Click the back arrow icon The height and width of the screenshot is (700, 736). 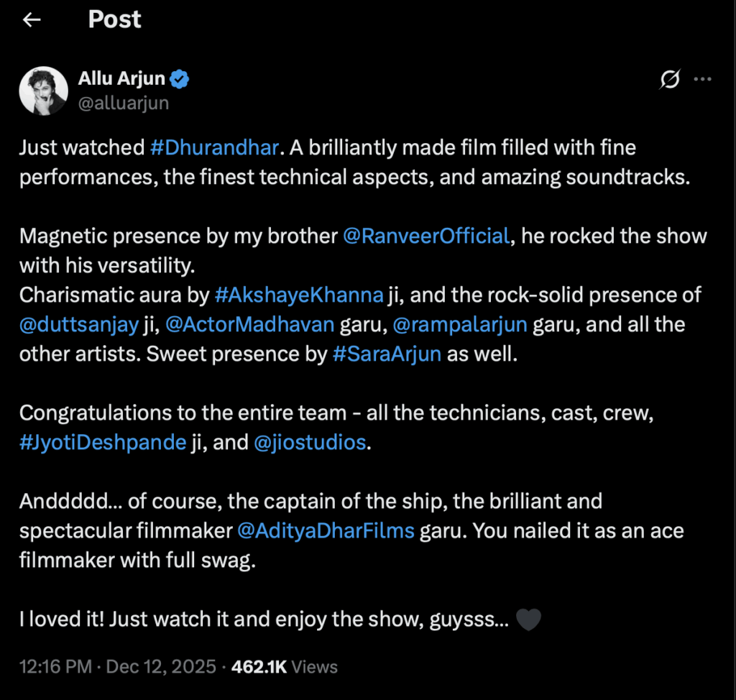point(32,20)
